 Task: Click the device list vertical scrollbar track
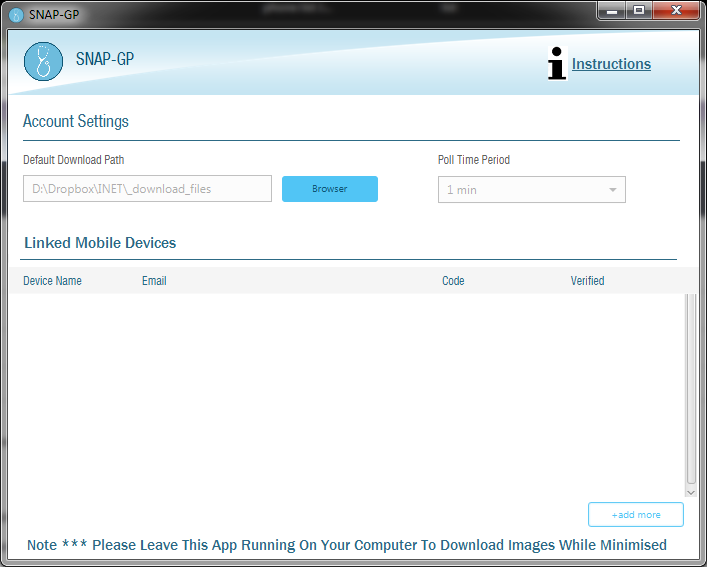tap(691, 390)
